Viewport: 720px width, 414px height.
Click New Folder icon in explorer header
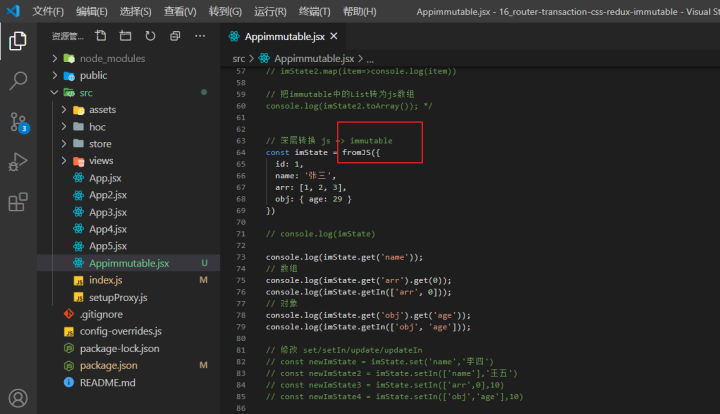125,36
